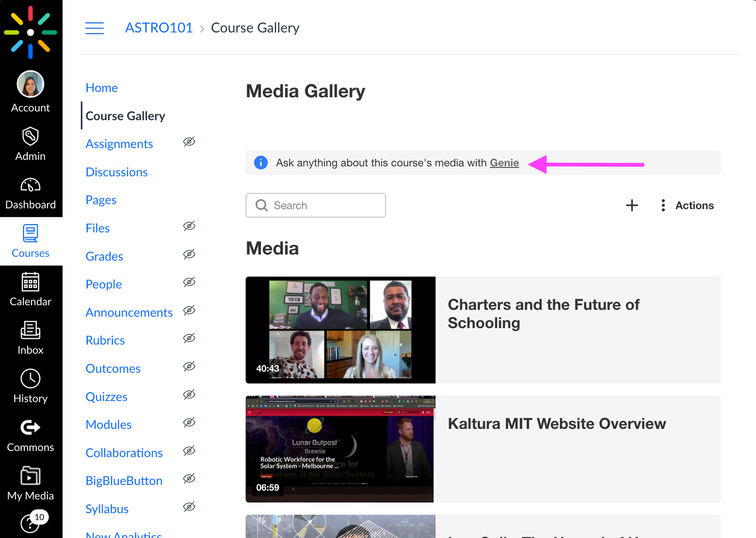Open the History clock icon

pos(30,379)
